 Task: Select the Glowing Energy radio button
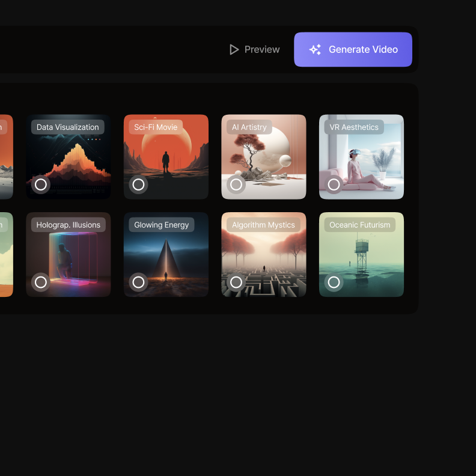[x=138, y=282]
